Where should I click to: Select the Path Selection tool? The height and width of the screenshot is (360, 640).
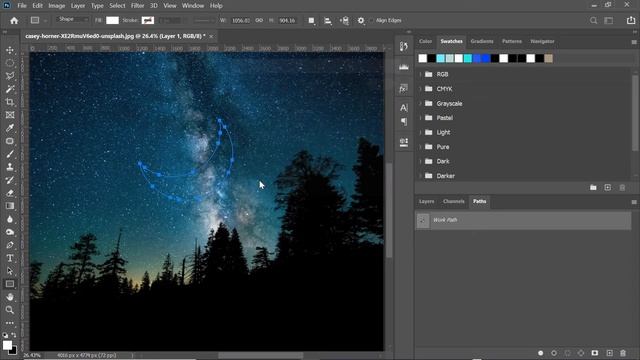pos(10,271)
